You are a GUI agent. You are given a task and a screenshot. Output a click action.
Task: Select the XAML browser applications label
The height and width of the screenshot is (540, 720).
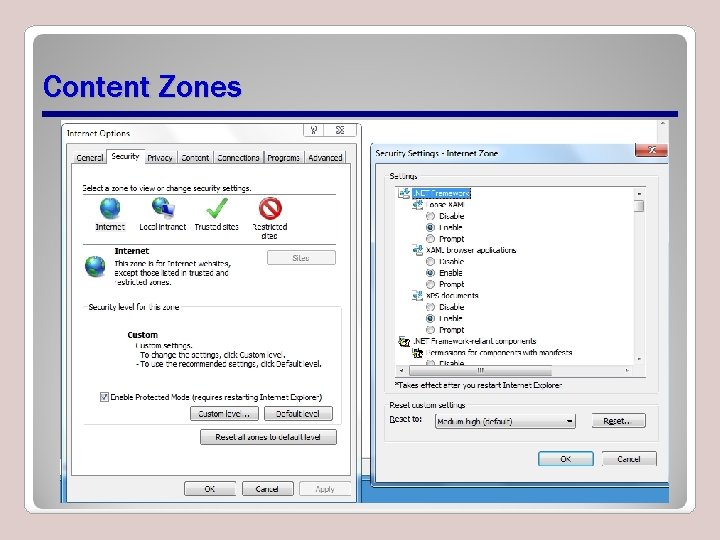coord(471,250)
